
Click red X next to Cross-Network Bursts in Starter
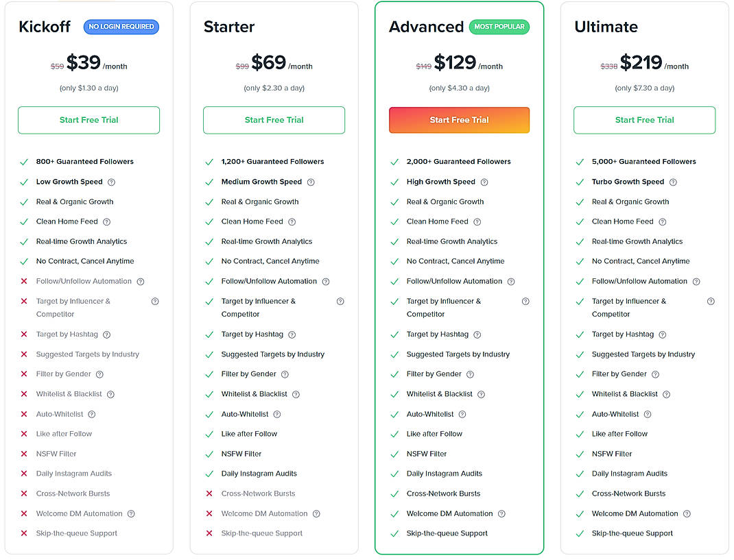209,493
